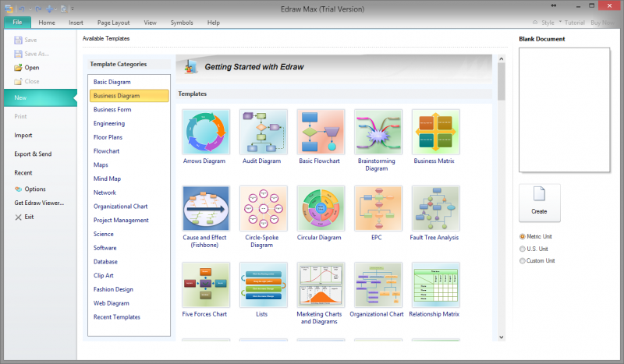
Task: Pick the Relationship Matrix template
Action: (x=436, y=284)
